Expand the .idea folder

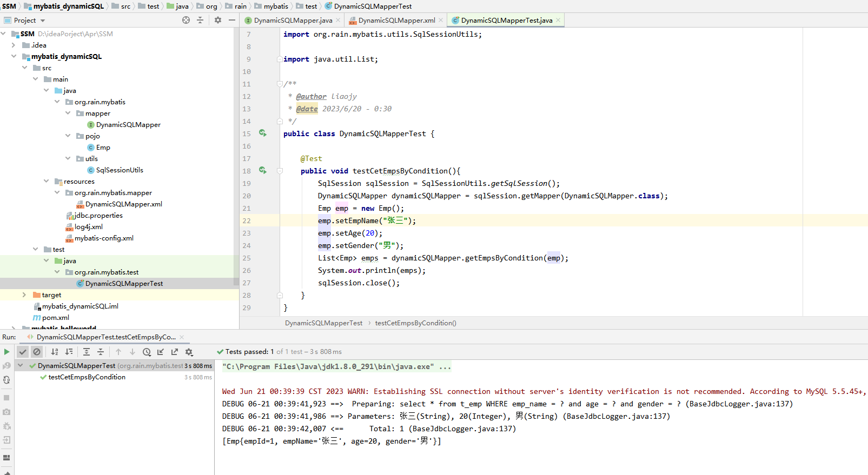click(14, 45)
